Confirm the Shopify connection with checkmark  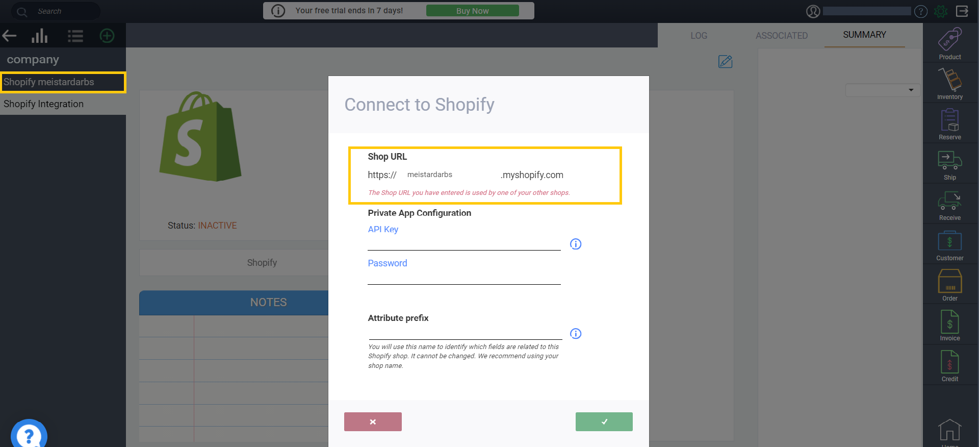tap(604, 422)
